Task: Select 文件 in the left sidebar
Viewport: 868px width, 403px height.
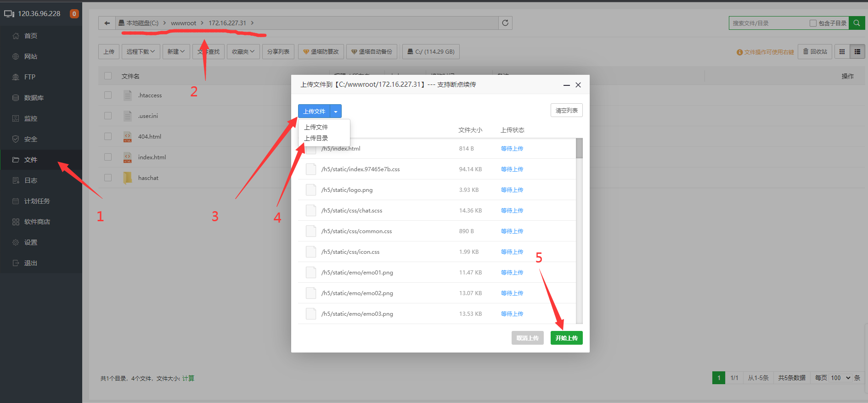Action: 31,160
